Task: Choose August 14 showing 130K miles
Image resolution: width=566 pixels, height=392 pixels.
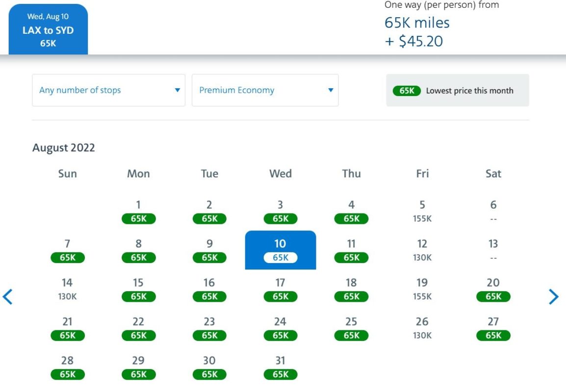Action: [x=67, y=296]
